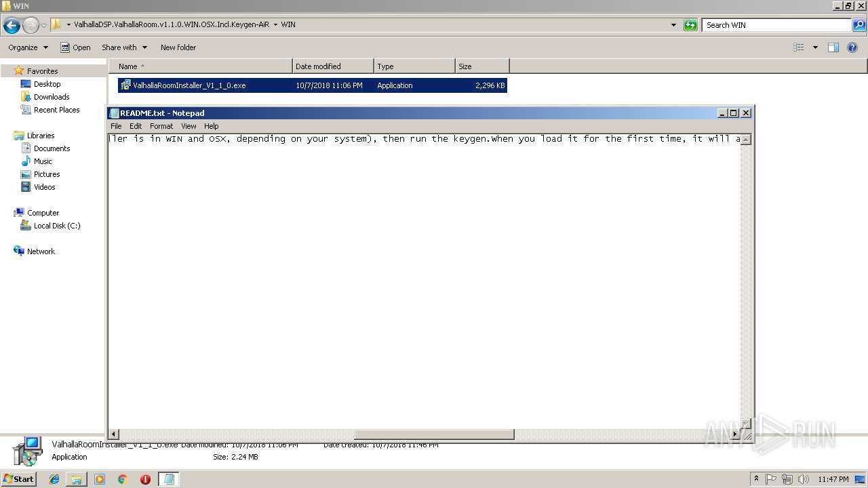Click the Explorer Forward arrow button
868x488 pixels.
pyautogui.click(x=31, y=26)
